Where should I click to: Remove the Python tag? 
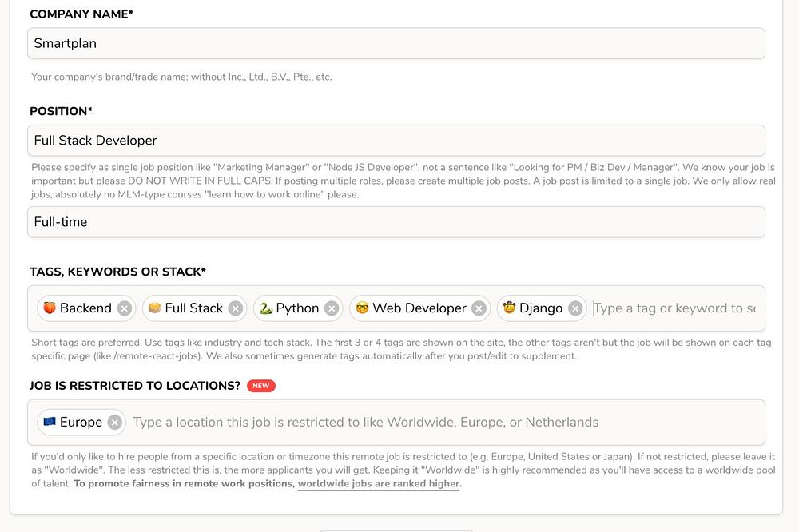[332, 308]
